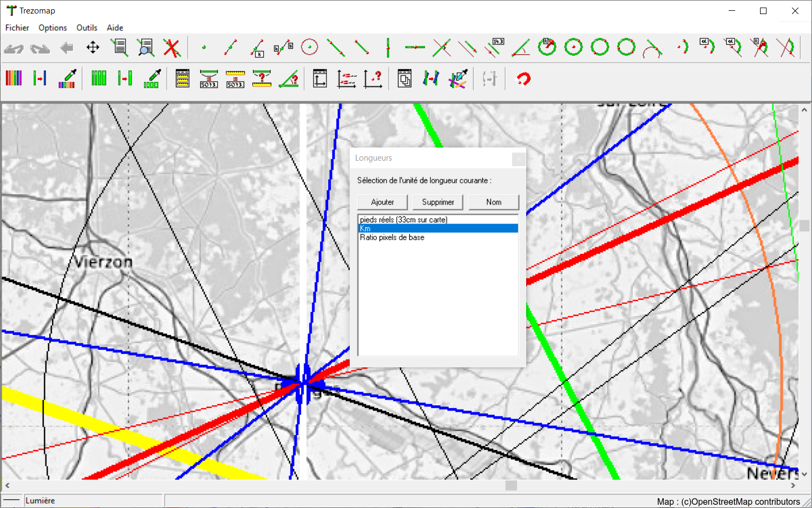The width and height of the screenshot is (812, 508).
Task: Select the parallel line with 14.3 distance tool
Action: pos(494,48)
